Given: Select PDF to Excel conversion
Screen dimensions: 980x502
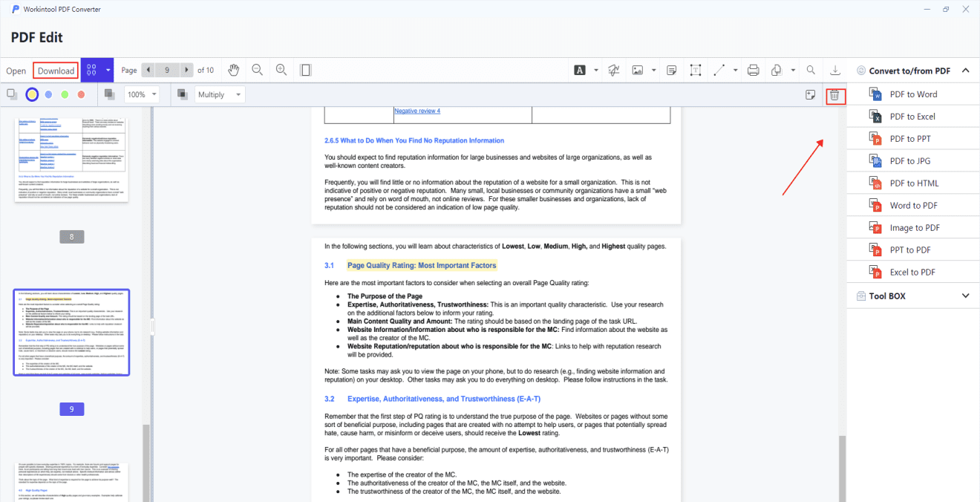Looking at the screenshot, I should coord(912,117).
